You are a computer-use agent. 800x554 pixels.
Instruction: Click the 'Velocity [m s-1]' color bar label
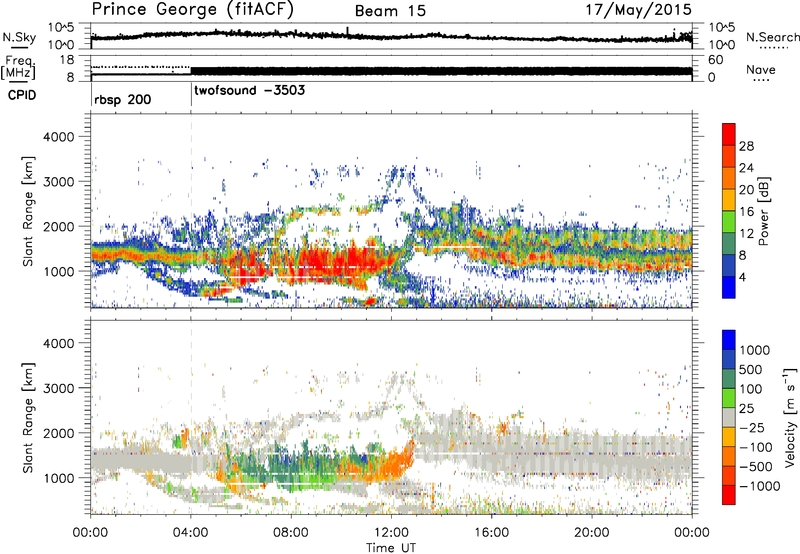tap(789, 417)
